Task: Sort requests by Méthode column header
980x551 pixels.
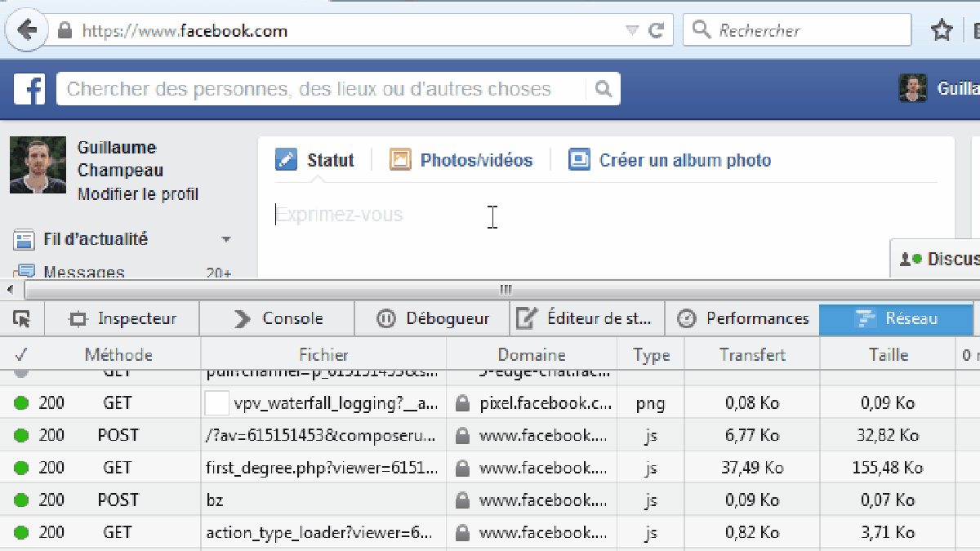Action: point(118,355)
